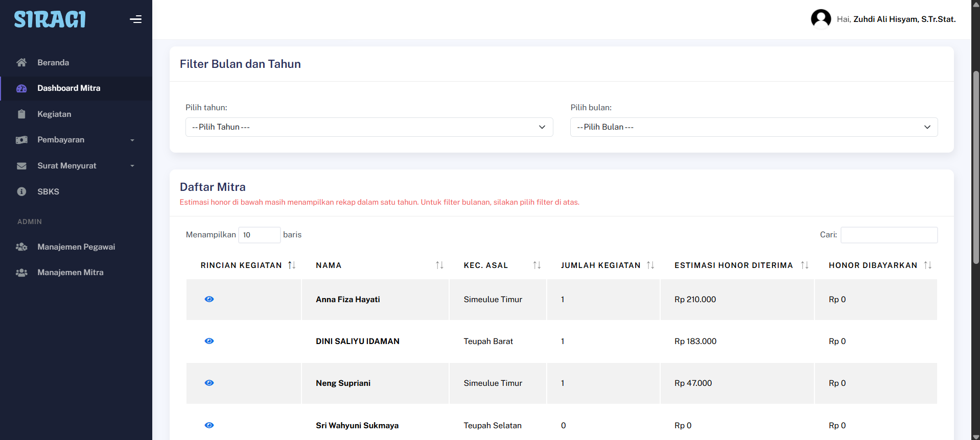Click user name Zuhdi Ali Hisyam
Image resolution: width=980 pixels, height=440 pixels.
coord(904,19)
